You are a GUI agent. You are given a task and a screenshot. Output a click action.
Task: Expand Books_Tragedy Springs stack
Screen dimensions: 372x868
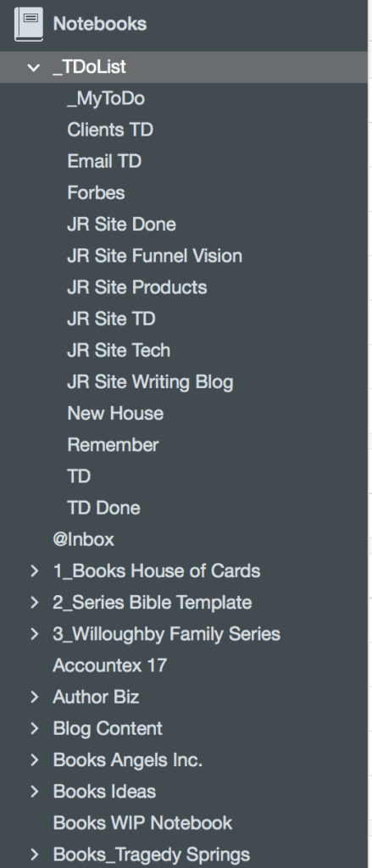pyautogui.click(x=35, y=854)
